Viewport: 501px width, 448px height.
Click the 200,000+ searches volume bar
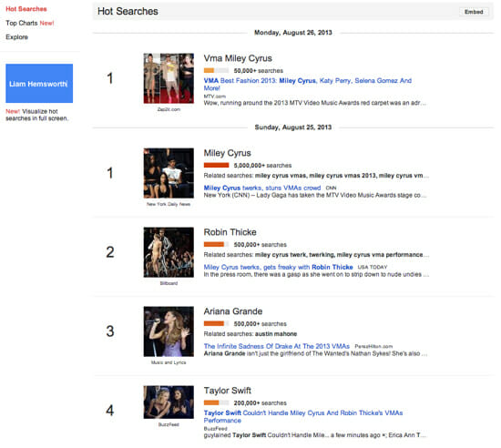pos(216,403)
